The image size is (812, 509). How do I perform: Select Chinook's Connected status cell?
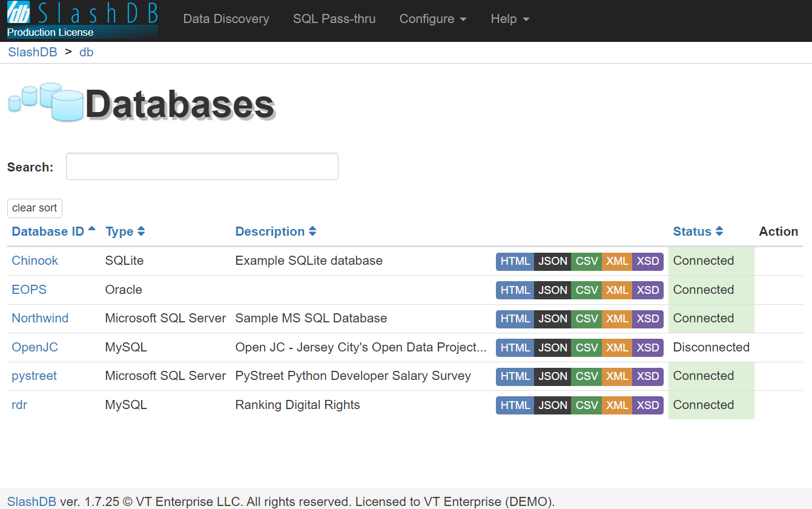coord(711,261)
